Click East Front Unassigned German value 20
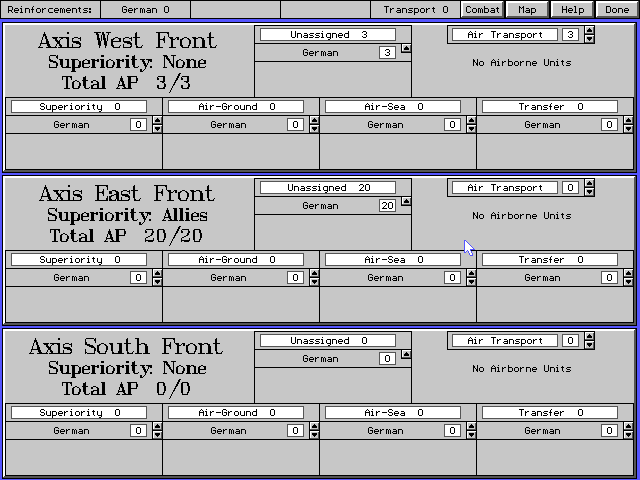The height and width of the screenshot is (480, 640). pyautogui.click(x=387, y=206)
